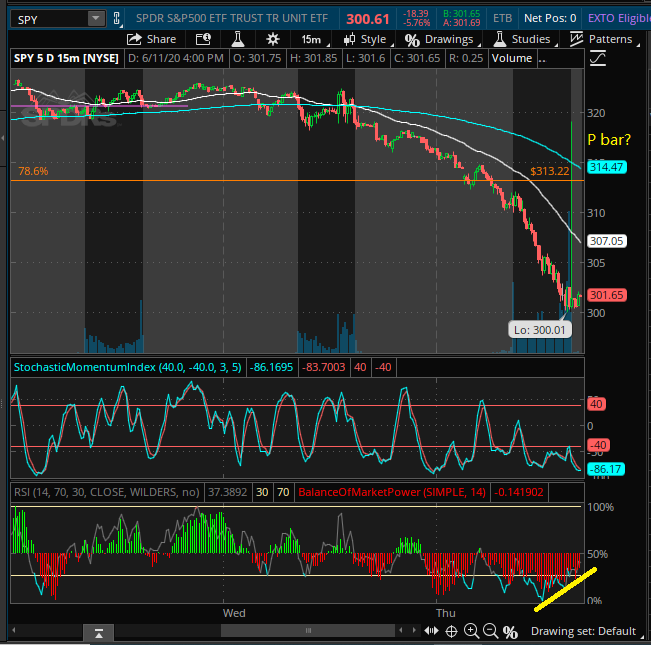Click the symbol link chain icon
The height and width of the screenshot is (645, 651).
(117, 19)
